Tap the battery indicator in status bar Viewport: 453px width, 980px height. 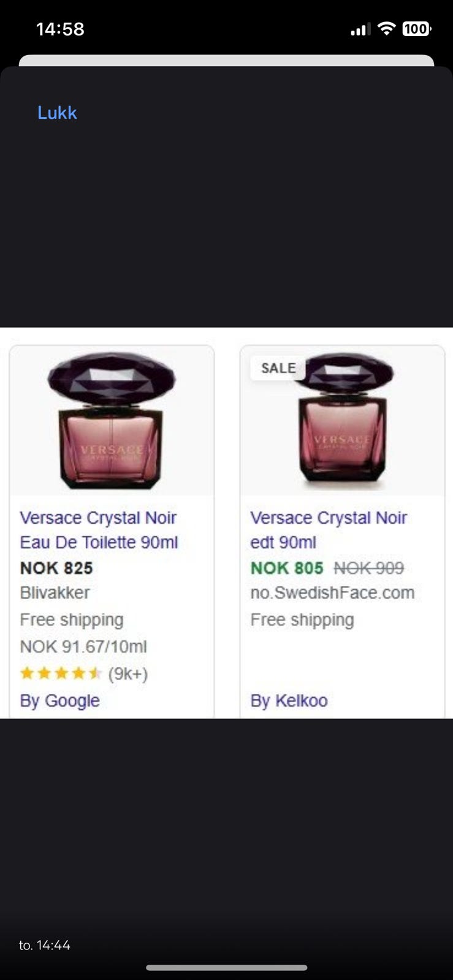(417, 29)
